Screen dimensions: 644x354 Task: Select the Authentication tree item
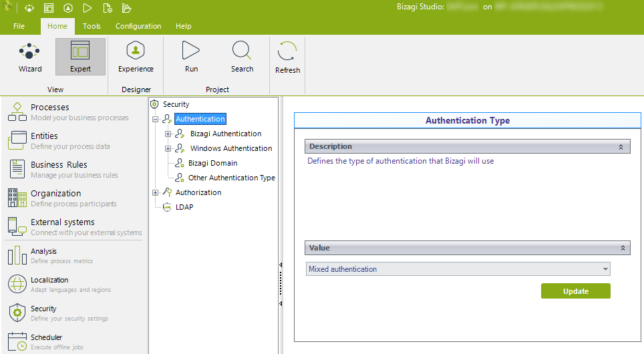coord(200,119)
